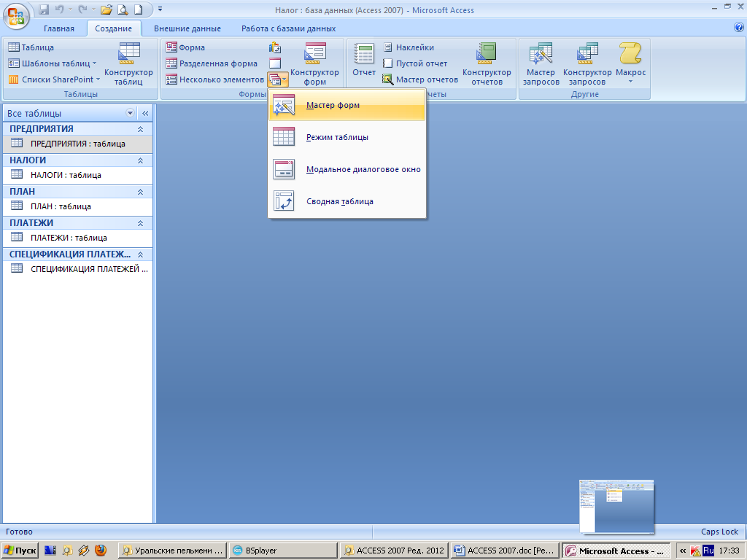Select Мастер форм menu item

tap(347, 105)
